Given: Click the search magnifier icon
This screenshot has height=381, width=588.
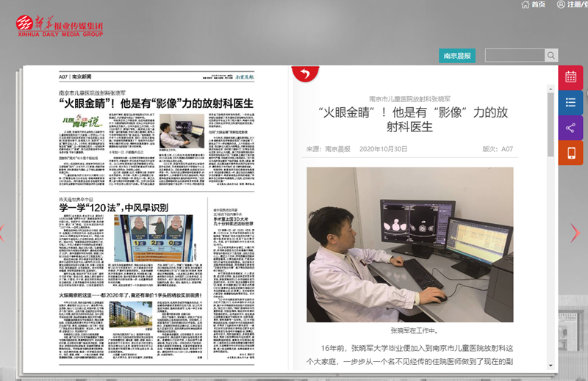Looking at the screenshot, I should 551,56.
